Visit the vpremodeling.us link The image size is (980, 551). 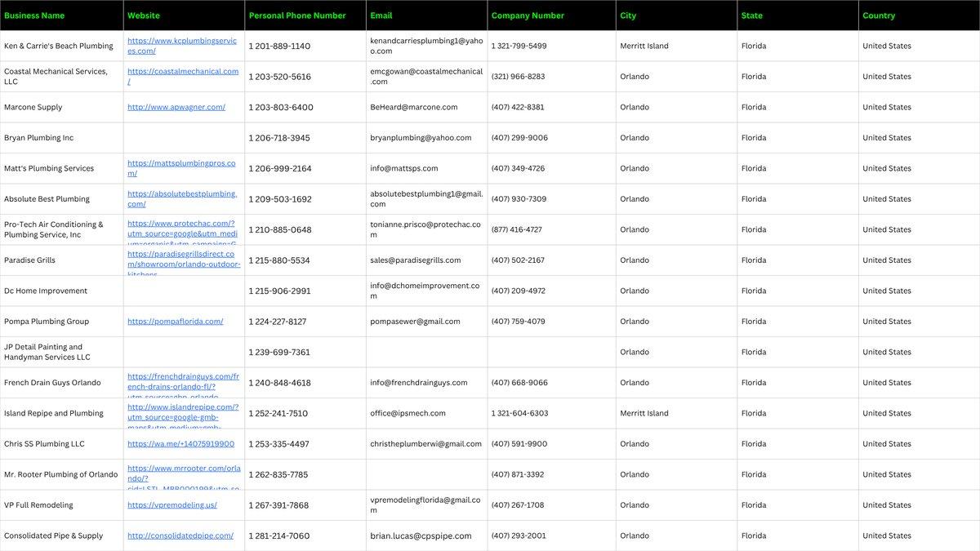[x=172, y=505]
